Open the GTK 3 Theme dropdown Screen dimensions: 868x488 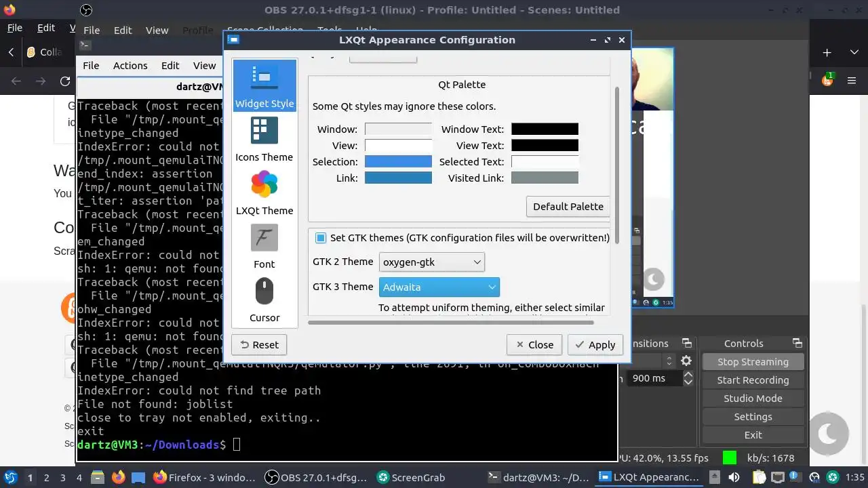tap(439, 287)
